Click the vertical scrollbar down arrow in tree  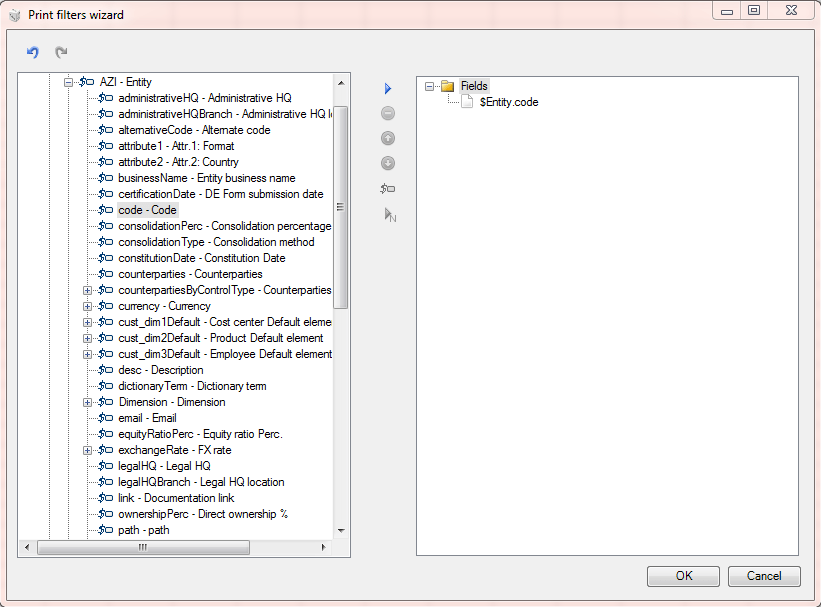tap(341, 531)
